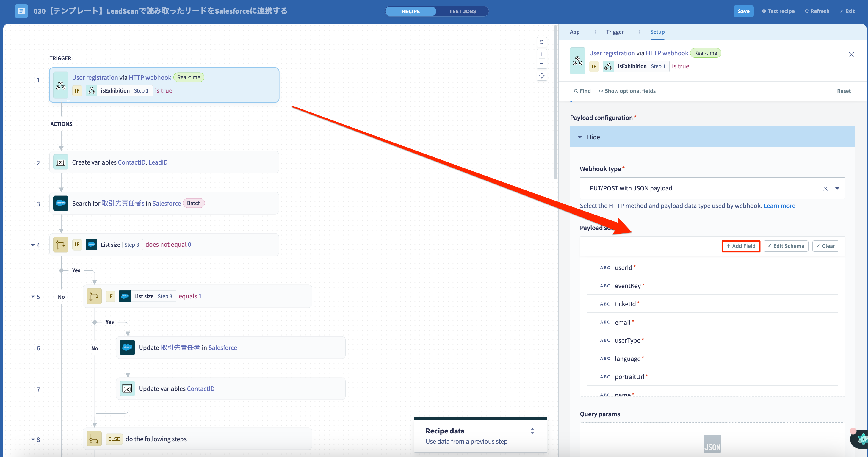Switch to TEST JOBS tab
Viewport: 868px width, 457px height.
462,11
